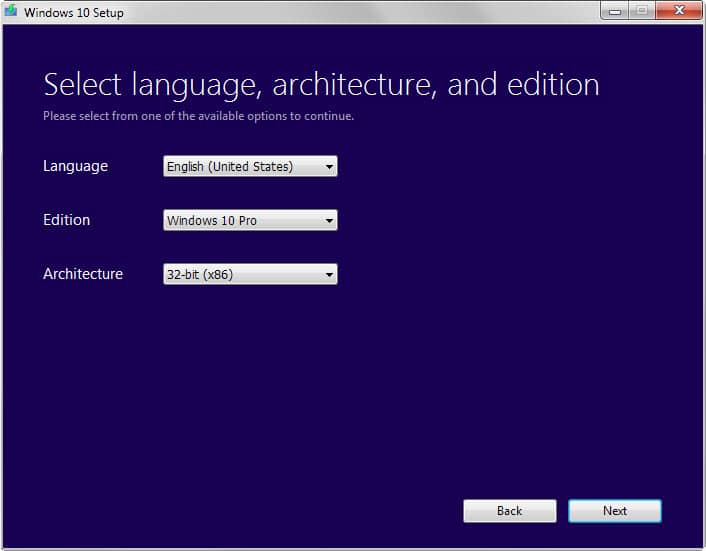The height and width of the screenshot is (551, 706).
Task: Click the Architecture field label
Action: click(83, 273)
